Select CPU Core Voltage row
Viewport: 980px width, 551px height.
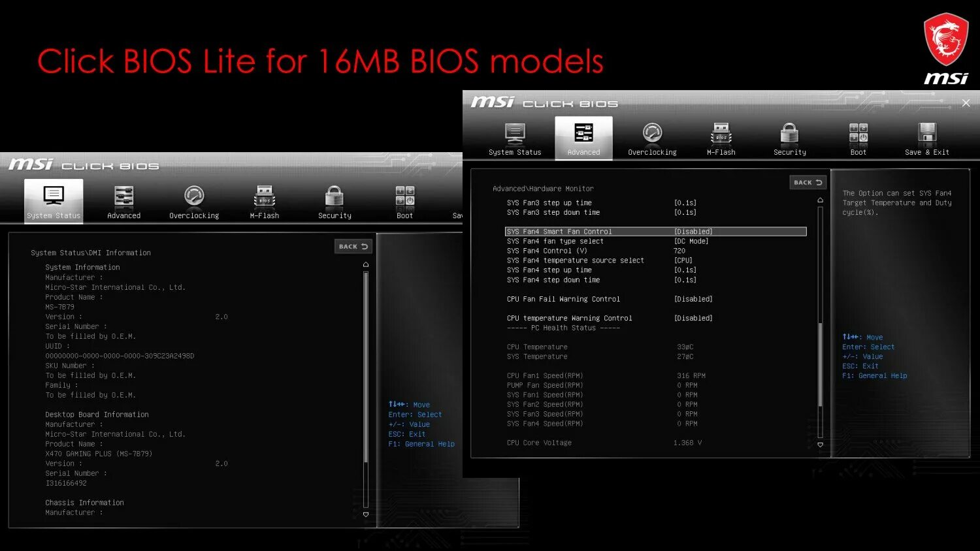[x=604, y=443]
